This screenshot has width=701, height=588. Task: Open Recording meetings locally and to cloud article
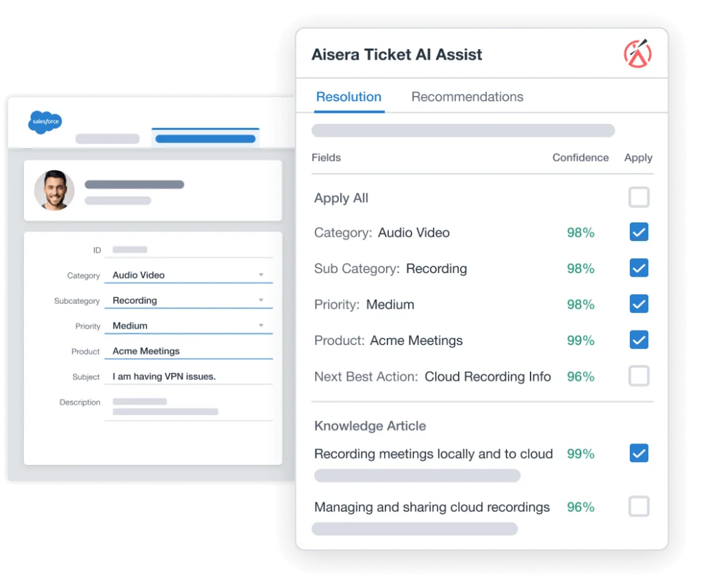click(433, 454)
